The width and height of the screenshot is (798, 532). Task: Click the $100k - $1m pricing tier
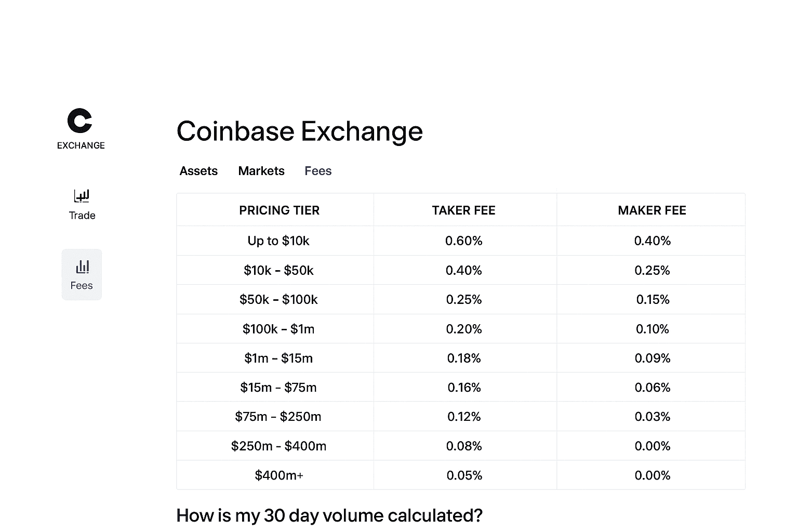coord(278,329)
